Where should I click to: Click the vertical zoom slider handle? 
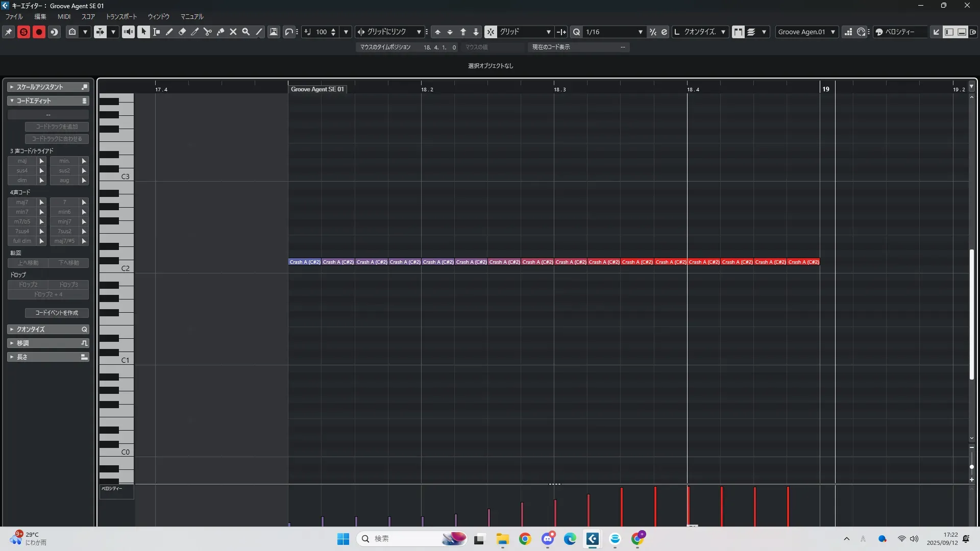(x=972, y=467)
